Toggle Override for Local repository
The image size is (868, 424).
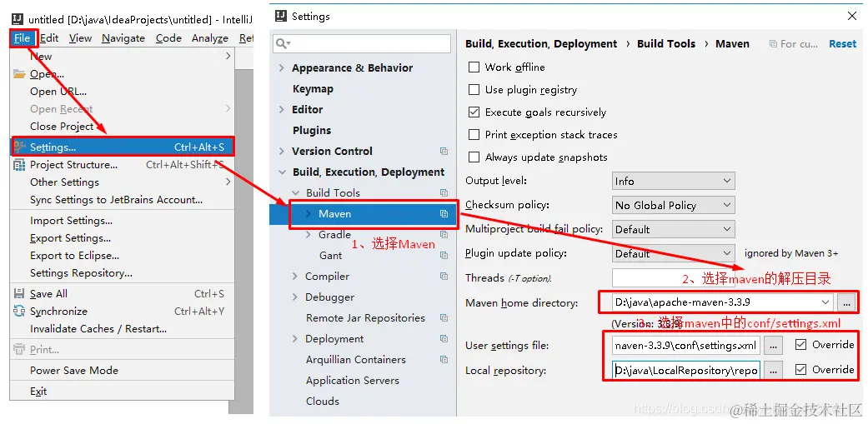[x=800, y=370]
